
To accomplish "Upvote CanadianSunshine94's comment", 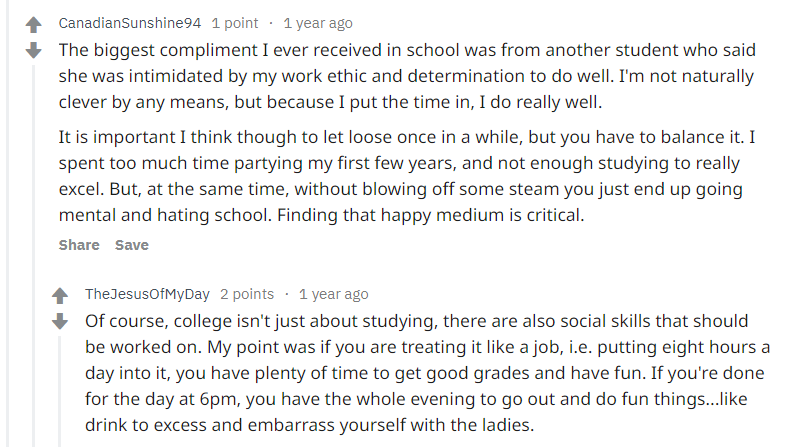I will [33, 25].
